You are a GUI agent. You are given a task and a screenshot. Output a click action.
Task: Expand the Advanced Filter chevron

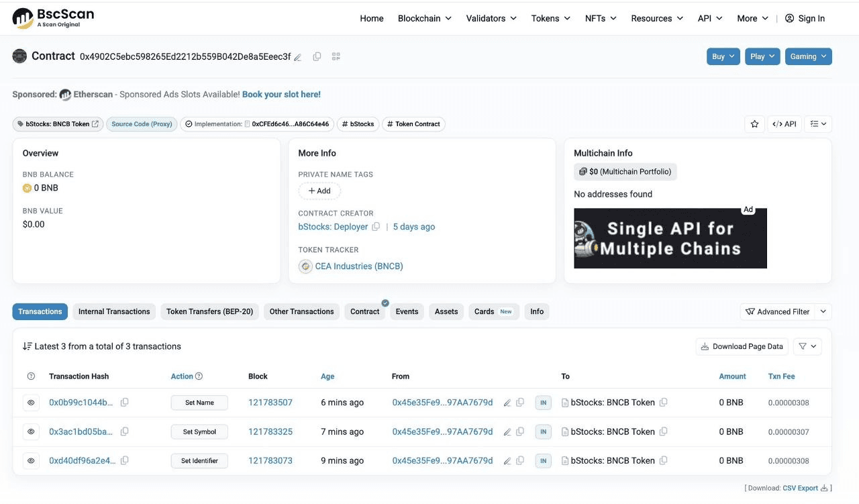click(824, 311)
